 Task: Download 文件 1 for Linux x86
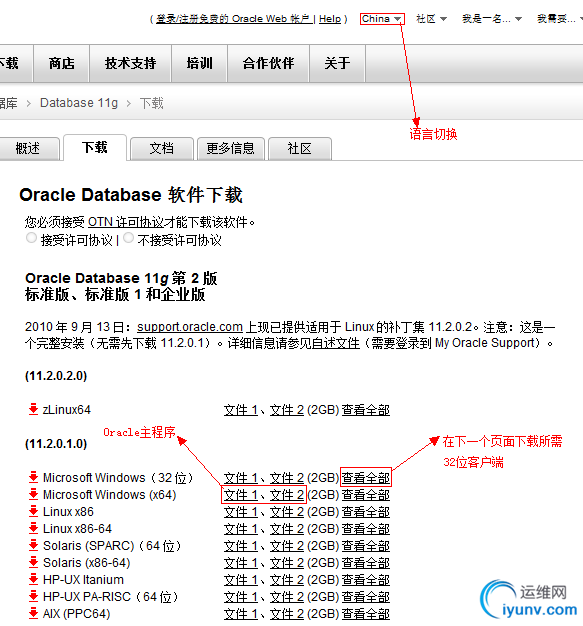[x=241, y=512]
